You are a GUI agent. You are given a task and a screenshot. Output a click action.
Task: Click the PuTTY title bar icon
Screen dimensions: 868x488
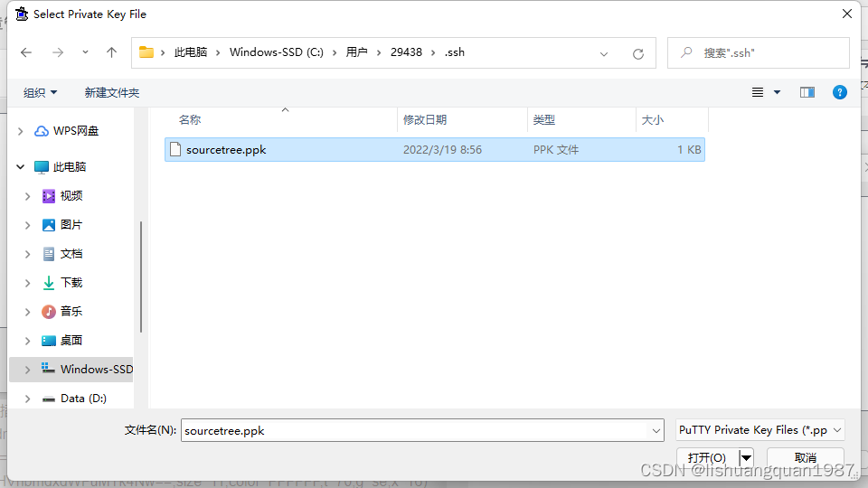point(22,14)
